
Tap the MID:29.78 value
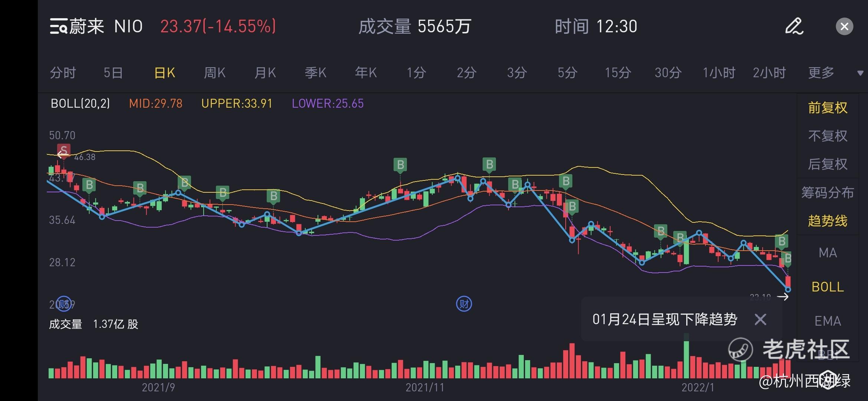click(156, 103)
